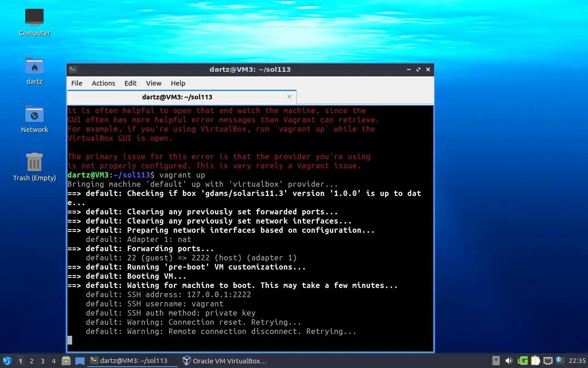Switch to workspace 4
The width and height of the screenshot is (588, 368).
54,361
